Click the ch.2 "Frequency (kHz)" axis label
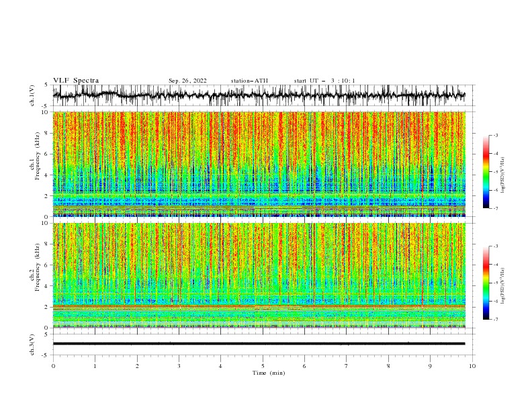Viewport: 532px width, 411px height. [38, 267]
